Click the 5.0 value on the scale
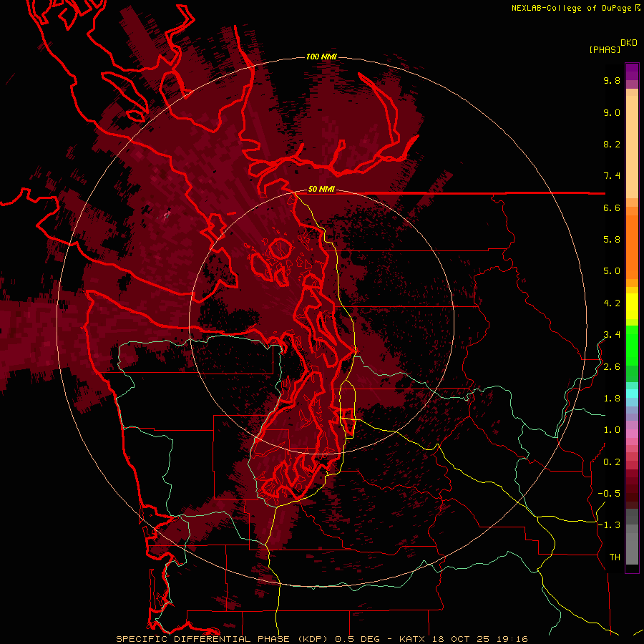644x644 pixels. [612, 271]
